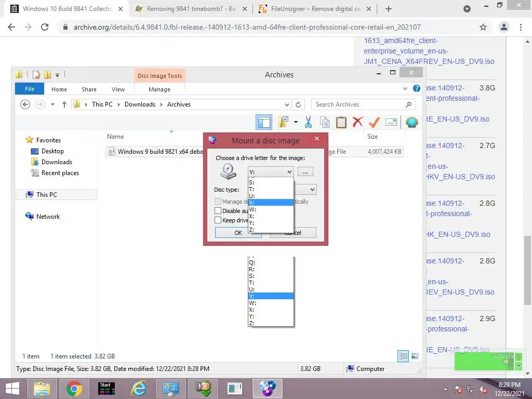Viewport: 532px width, 399px height.
Task: Open the Share ribbon tab
Action: [89, 89]
